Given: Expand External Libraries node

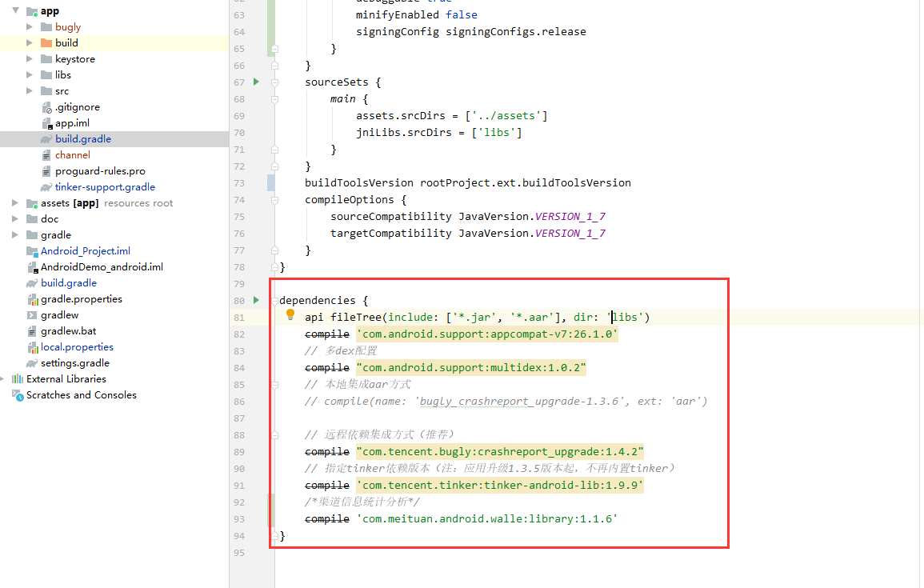Looking at the screenshot, I should pos(3,379).
